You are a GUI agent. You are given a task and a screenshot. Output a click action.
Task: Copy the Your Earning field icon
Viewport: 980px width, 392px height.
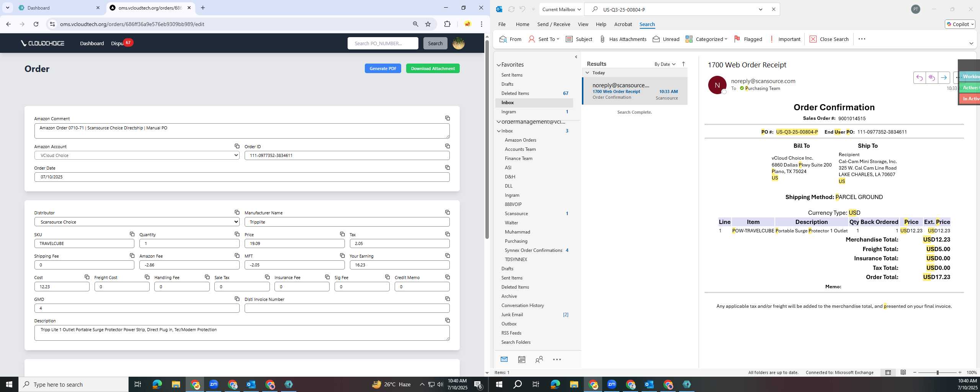point(448,256)
